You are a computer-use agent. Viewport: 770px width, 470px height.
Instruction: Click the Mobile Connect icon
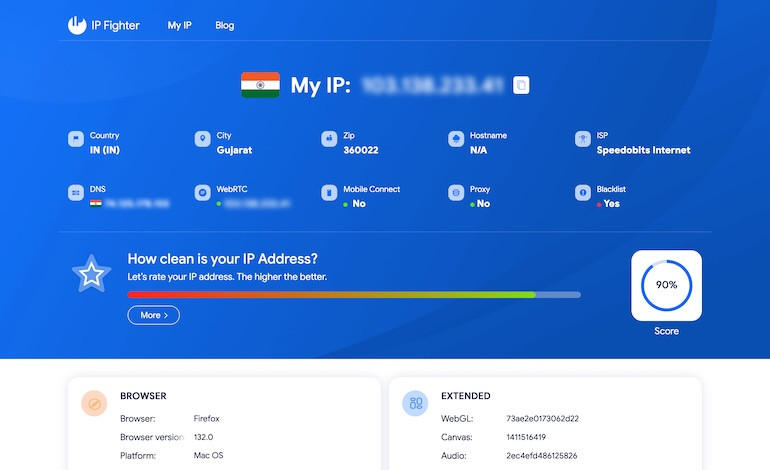[x=329, y=192]
